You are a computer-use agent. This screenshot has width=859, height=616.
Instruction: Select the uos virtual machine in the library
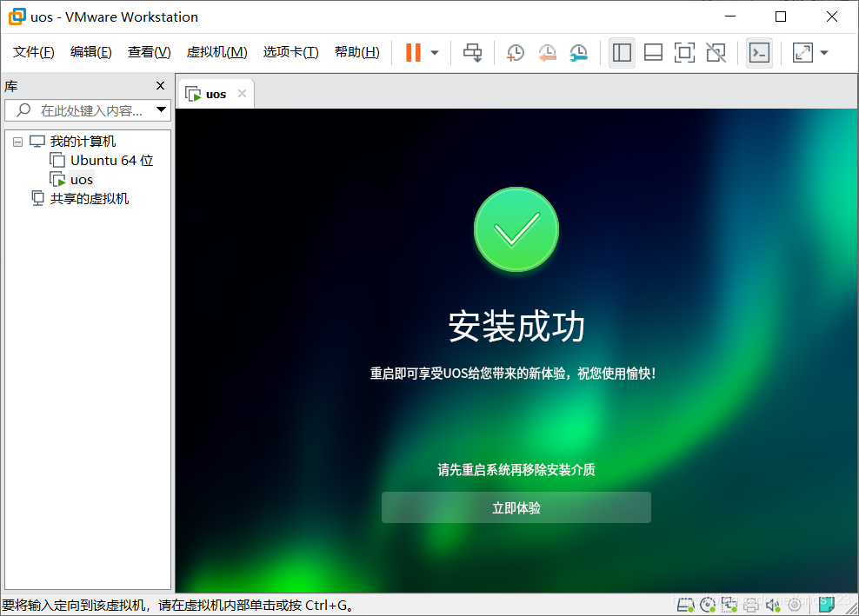tap(82, 180)
